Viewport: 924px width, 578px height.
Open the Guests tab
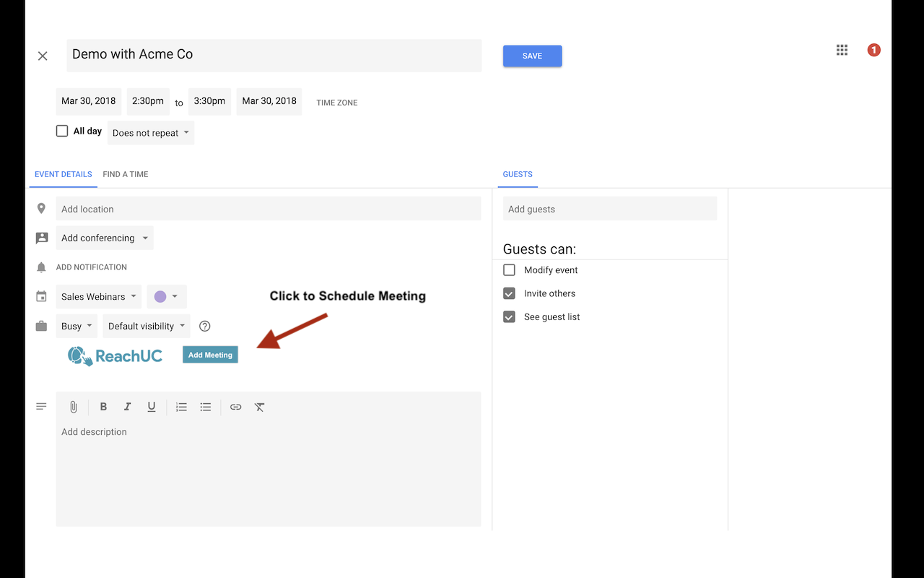pos(518,174)
